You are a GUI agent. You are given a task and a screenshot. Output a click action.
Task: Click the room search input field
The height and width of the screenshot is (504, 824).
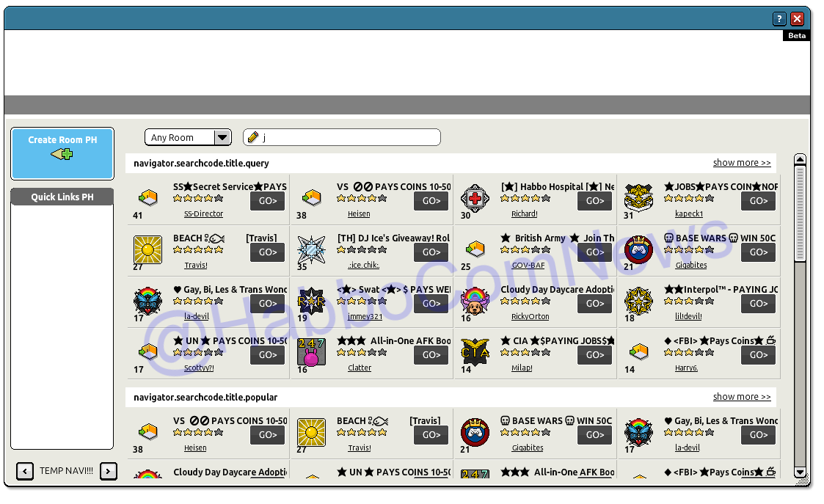[342, 138]
